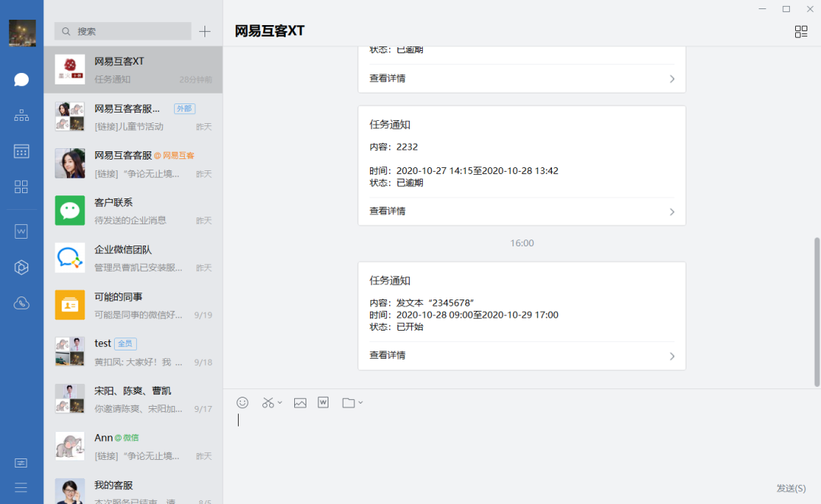Screen dimensions: 821x504
Task: Click 查看详情 on the topmost overdue card
Action: 388,78
